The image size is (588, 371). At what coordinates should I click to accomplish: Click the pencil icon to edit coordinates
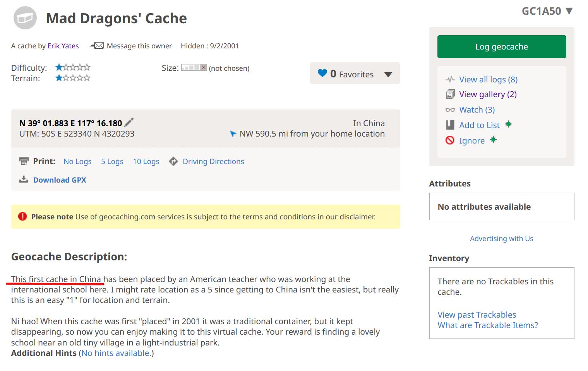point(129,122)
